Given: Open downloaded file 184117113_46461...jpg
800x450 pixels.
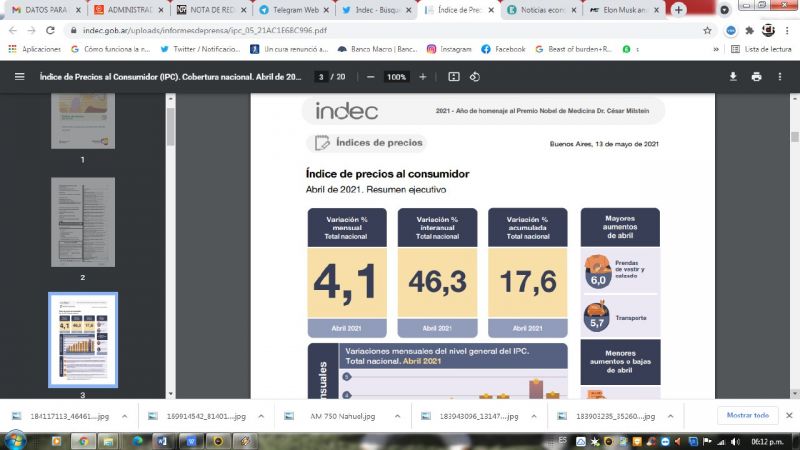Looking at the screenshot, I should pyautogui.click(x=63, y=416).
